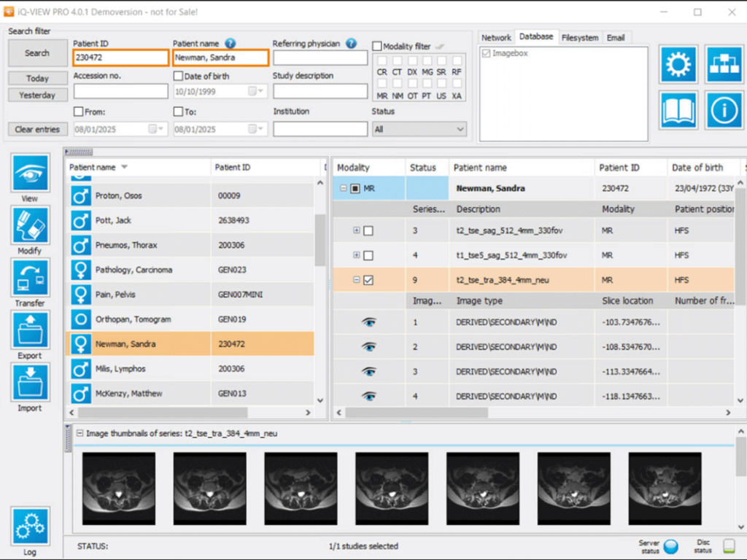The width and height of the screenshot is (747, 560).
Task: Click the network structure icon
Action: click(x=724, y=64)
